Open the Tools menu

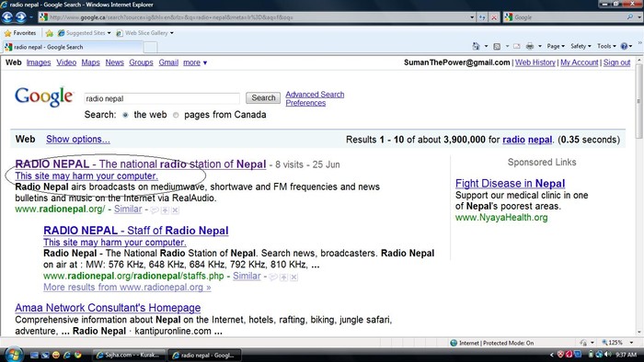click(606, 46)
